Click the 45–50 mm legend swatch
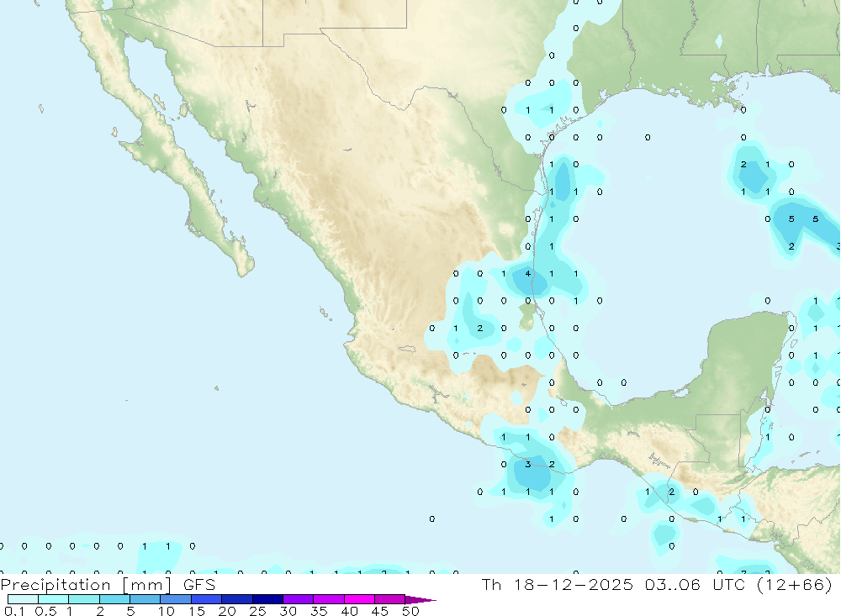Viewport: 841px width, 616px height. 390,599
